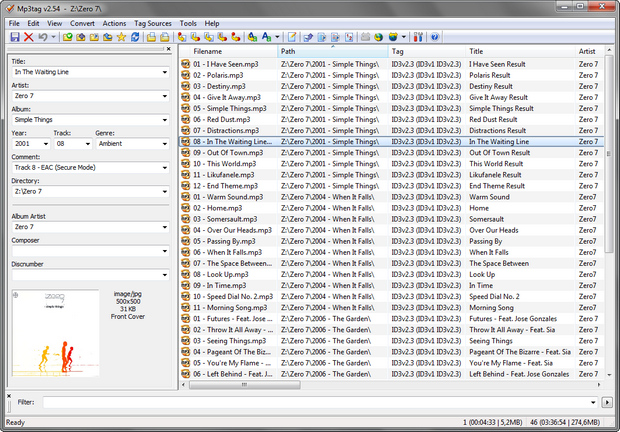Sort by the Tag column header
Viewport: 620px width, 432px height.
[427, 51]
